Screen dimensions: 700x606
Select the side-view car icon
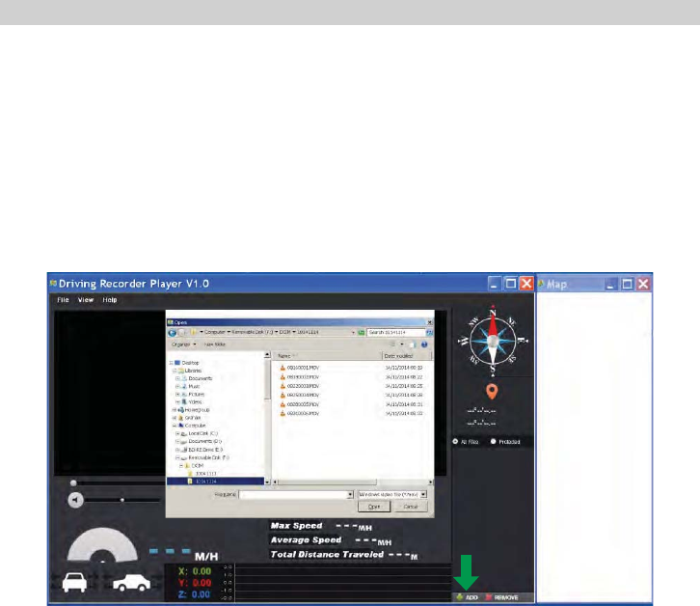pyautogui.click(x=132, y=582)
